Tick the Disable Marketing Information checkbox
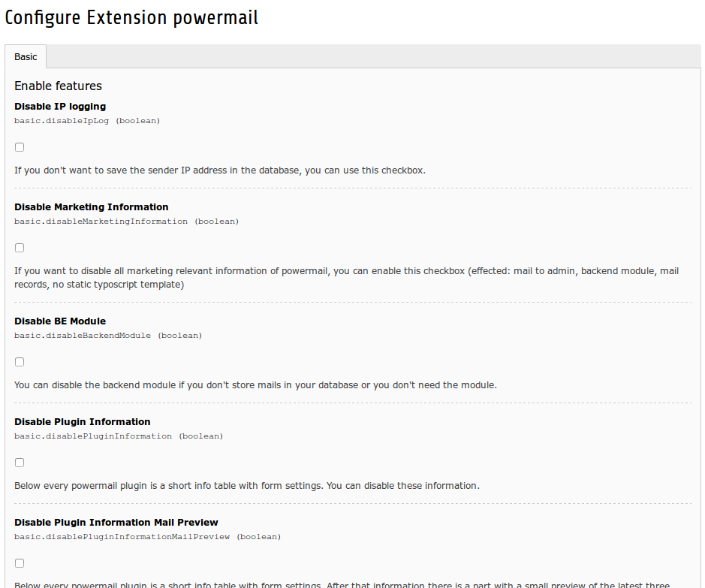Screen dimensions: 705x588 pos(20,248)
